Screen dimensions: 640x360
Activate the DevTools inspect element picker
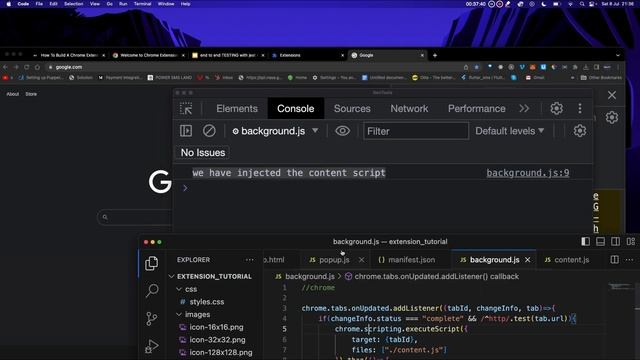186,109
